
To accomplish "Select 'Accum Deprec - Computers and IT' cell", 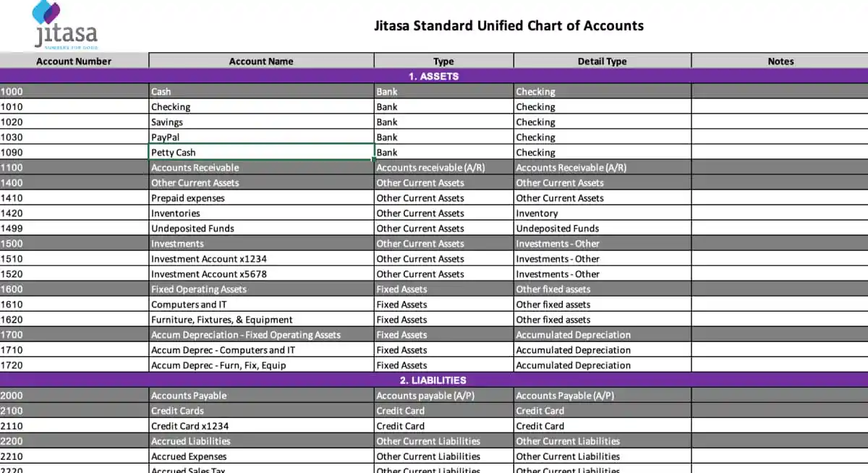I will pos(261,350).
